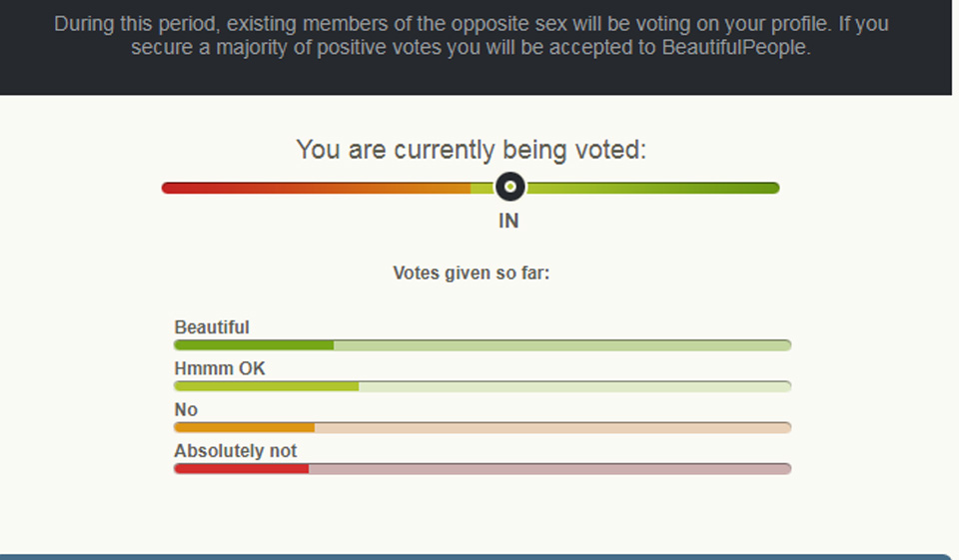Click the unfilled part of the Absolutely not bar
Screen dimensions: 959x560
[x=549, y=468]
